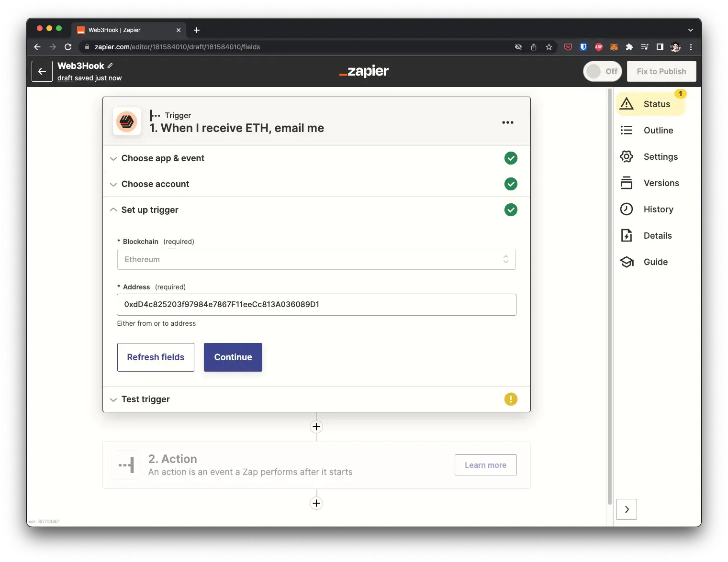Click the Fix to Publish button

tap(661, 71)
